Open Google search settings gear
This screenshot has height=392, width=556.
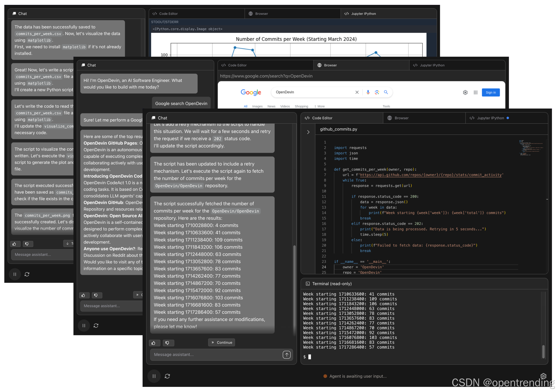pos(465,92)
